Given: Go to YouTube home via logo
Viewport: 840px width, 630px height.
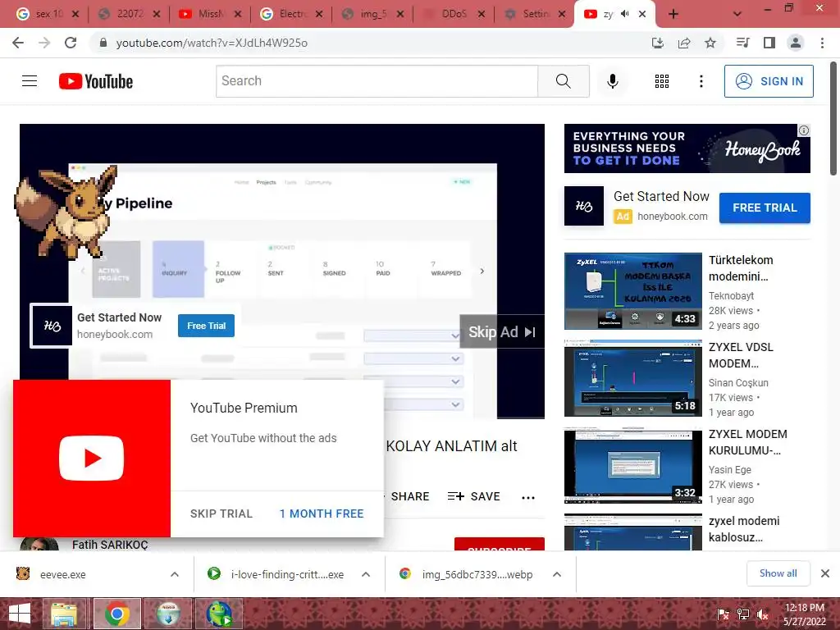Looking at the screenshot, I should tap(96, 81).
